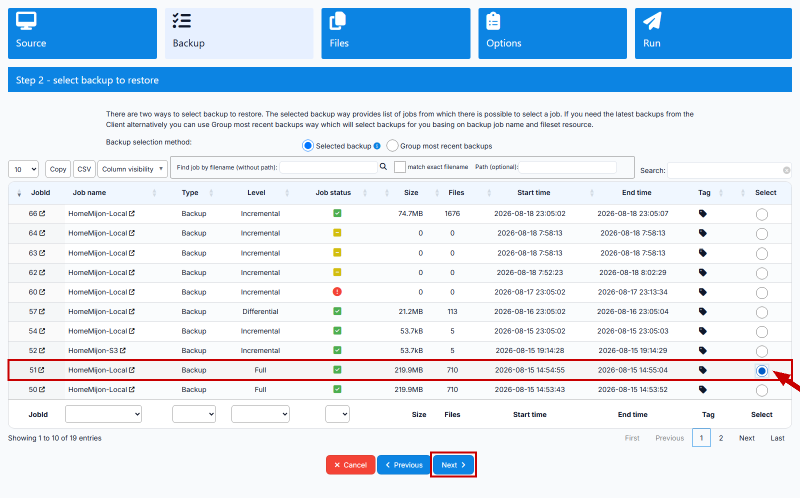Image resolution: width=800 pixels, height=498 pixels.
Task: Select radio button for job 50
Action: pos(762,390)
